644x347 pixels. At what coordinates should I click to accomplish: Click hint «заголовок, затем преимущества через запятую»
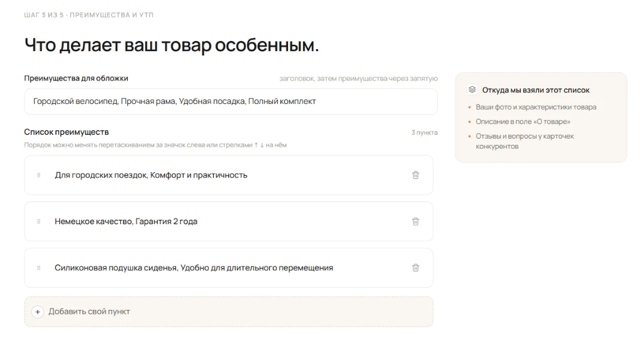[358, 79]
